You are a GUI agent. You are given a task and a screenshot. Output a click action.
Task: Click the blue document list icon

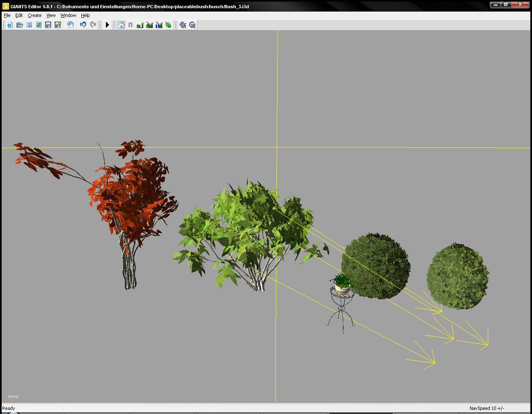coord(29,25)
